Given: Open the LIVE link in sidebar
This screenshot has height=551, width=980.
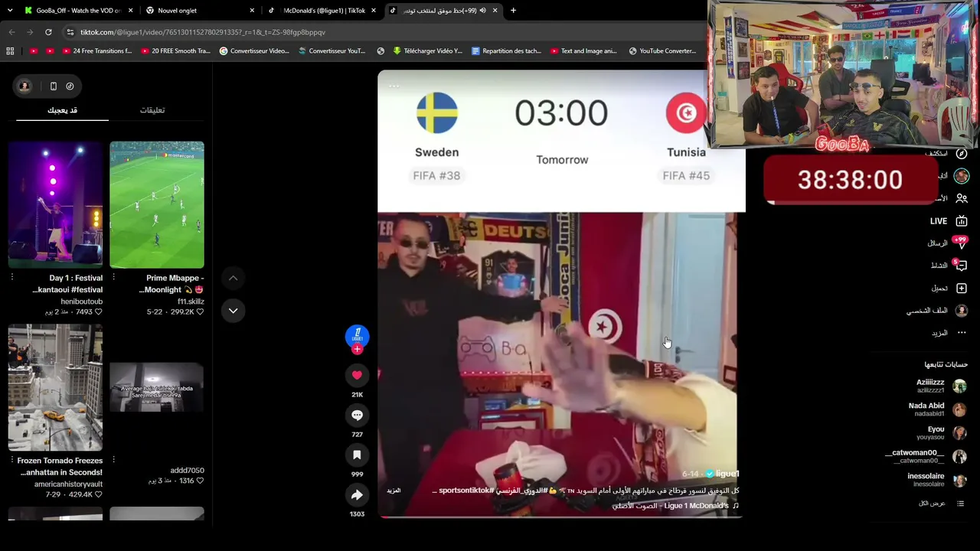Looking at the screenshot, I should [x=938, y=221].
